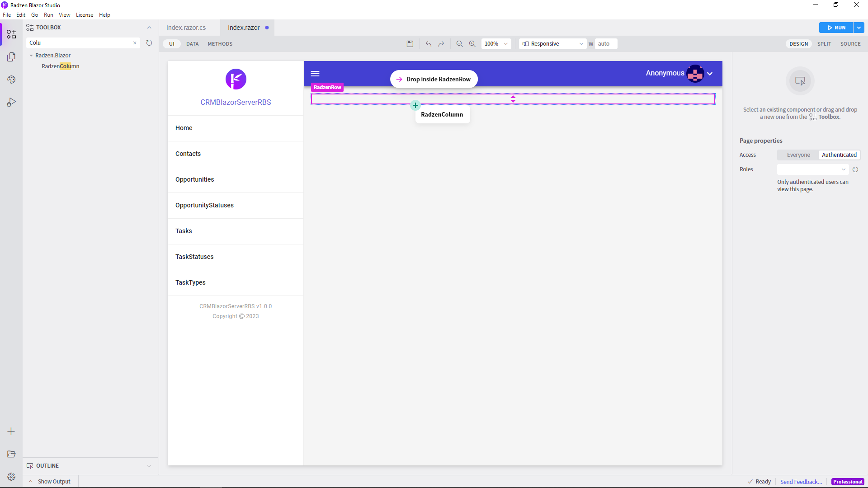Select the Everyone access option
868x488 pixels.
click(x=798, y=155)
